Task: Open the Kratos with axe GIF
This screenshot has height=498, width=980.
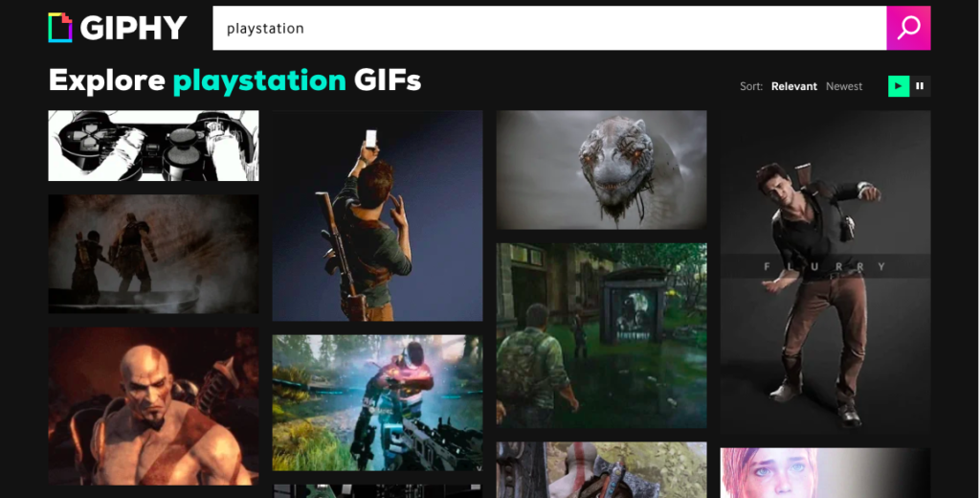Action: coord(601,470)
